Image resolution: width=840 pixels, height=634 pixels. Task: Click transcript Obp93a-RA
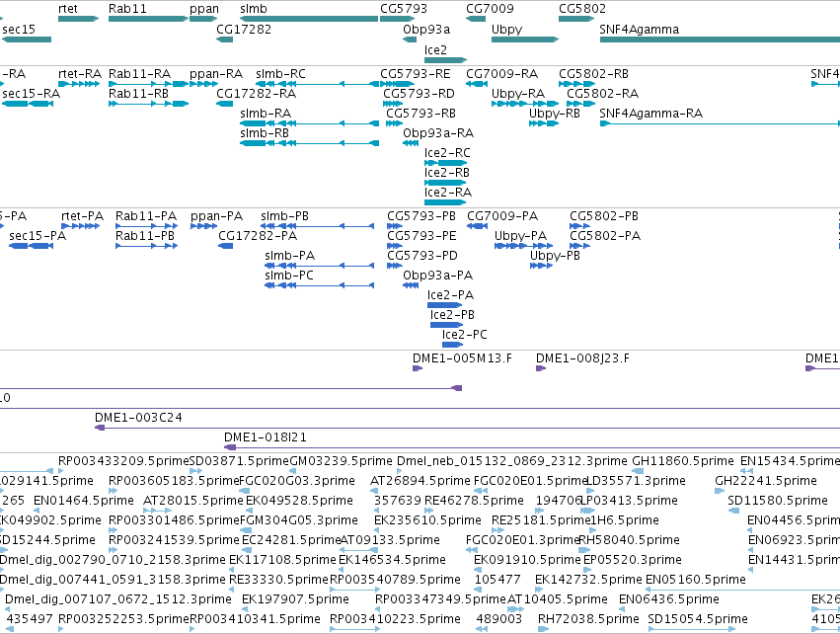(411, 143)
